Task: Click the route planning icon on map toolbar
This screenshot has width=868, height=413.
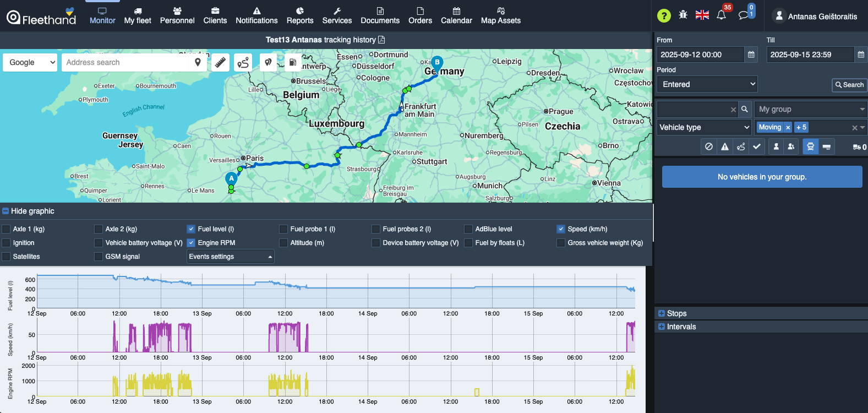Action: [x=243, y=63]
